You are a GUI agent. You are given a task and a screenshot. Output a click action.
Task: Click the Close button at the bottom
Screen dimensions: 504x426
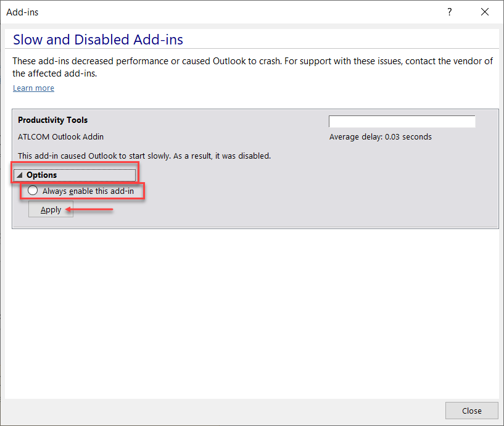tap(472, 411)
